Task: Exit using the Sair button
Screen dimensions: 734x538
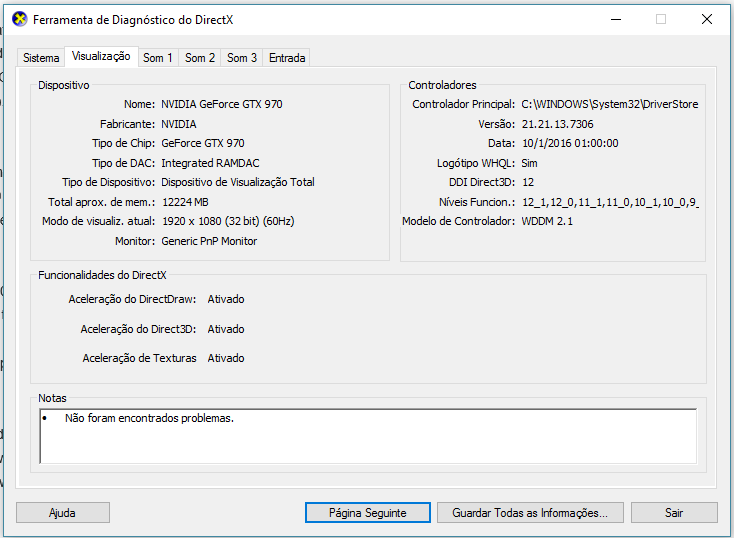Action: [x=674, y=512]
